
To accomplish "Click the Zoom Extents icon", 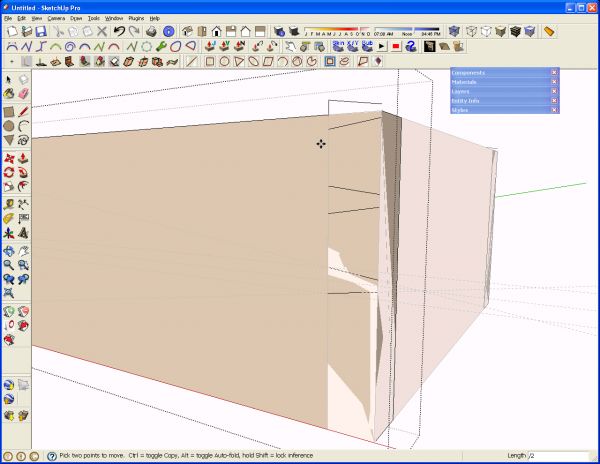I will 9,293.
